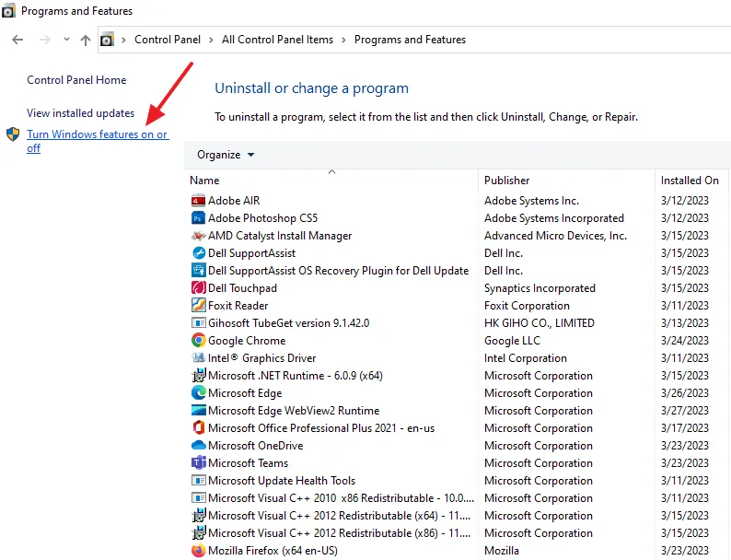Click publisher Synaptics Incorporated cell
This screenshot has height=560, width=731.
(540, 288)
